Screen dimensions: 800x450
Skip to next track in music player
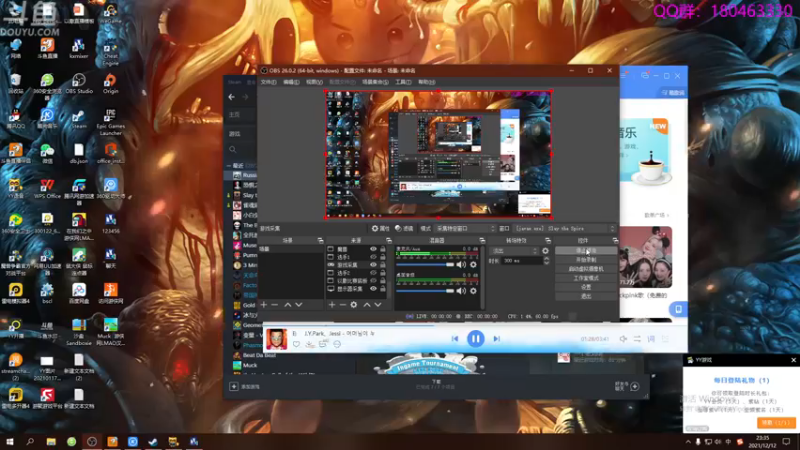[x=496, y=339]
